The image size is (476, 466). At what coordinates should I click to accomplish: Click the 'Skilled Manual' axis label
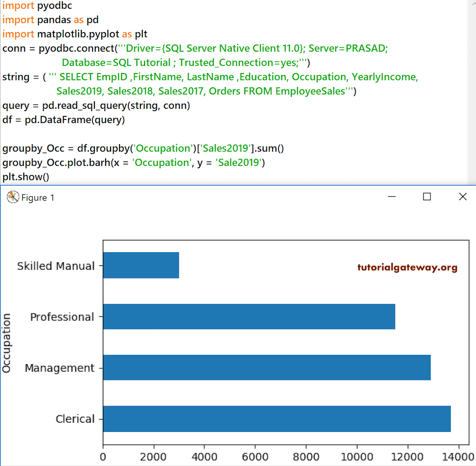tap(56, 266)
